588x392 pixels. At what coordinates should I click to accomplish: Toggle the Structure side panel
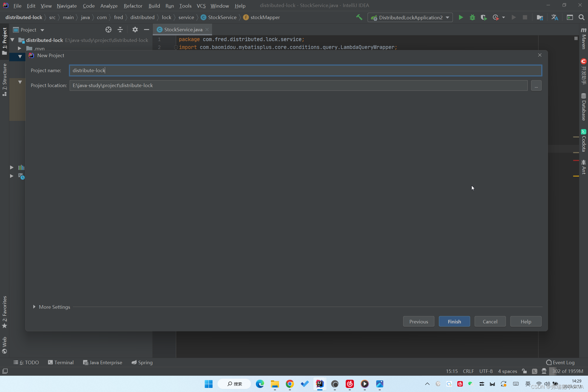[4, 79]
